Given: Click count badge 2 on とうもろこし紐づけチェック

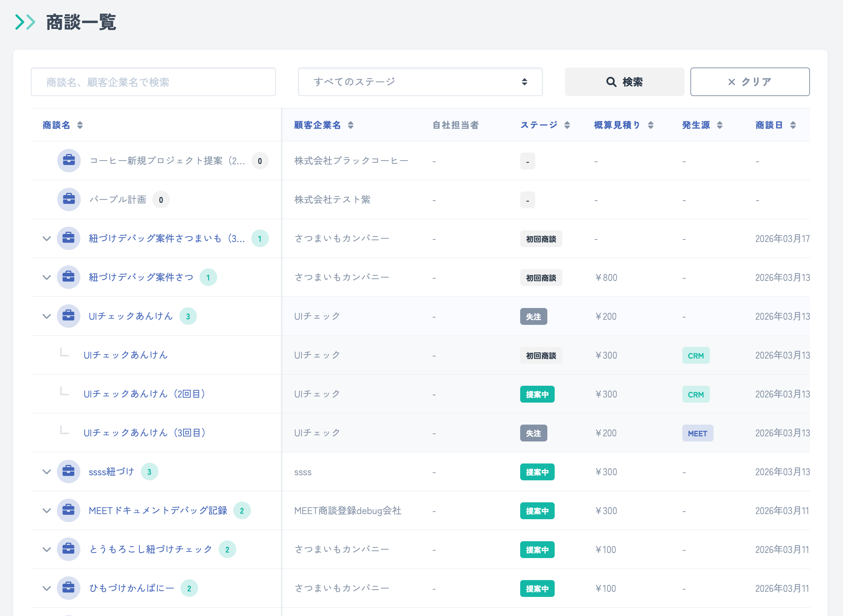Looking at the screenshot, I should pyautogui.click(x=227, y=549).
